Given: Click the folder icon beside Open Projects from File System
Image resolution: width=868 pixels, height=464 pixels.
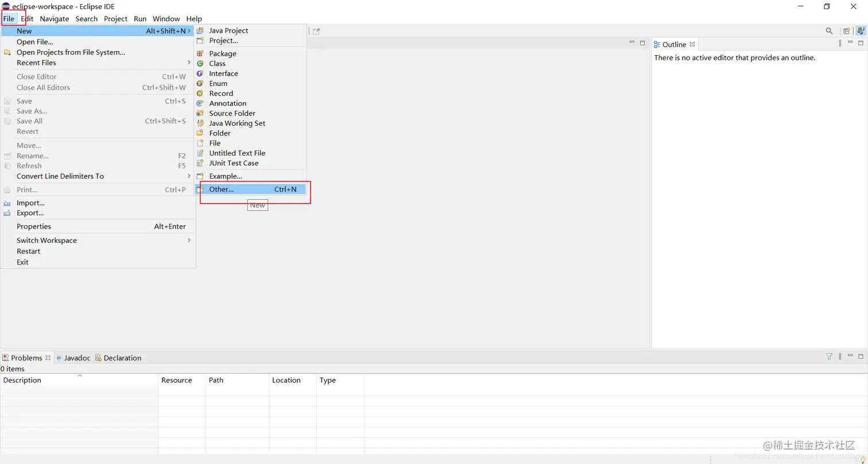Looking at the screenshot, I should [7, 52].
